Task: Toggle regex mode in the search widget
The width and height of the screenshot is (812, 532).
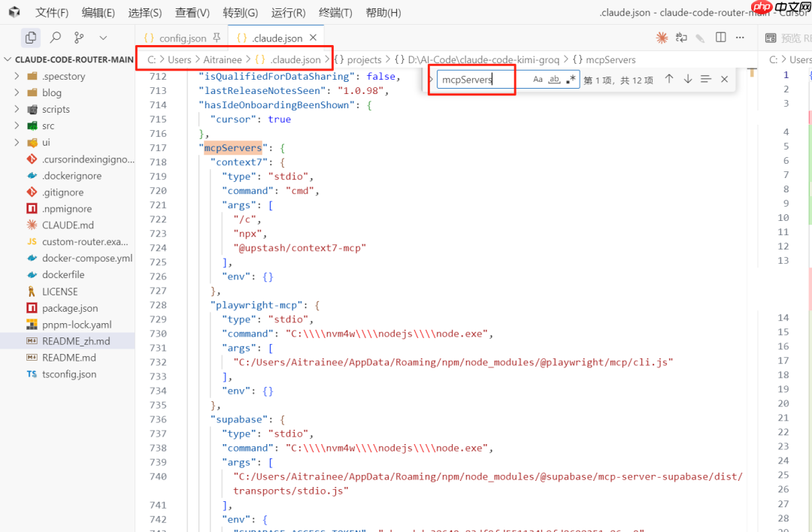Action: pyautogui.click(x=569, y=78)
